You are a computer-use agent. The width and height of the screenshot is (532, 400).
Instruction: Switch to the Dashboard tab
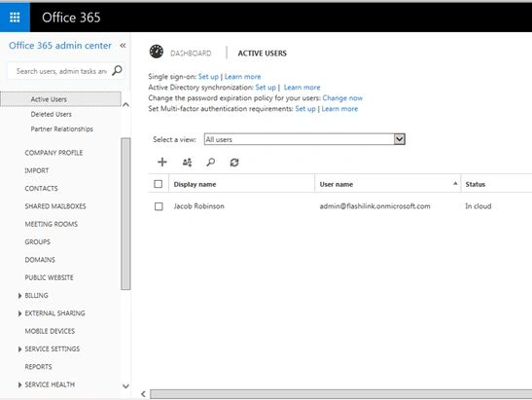[191, 54]
